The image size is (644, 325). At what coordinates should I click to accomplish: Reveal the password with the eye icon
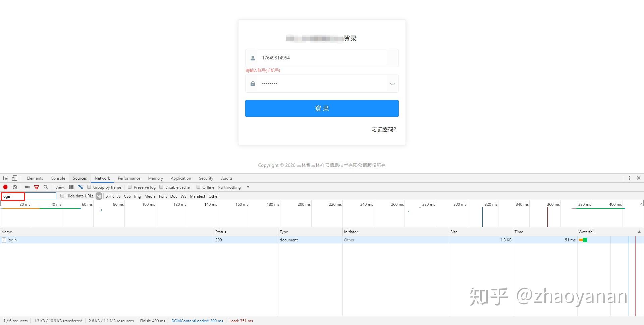pyautogui.click(x=392, y=84)
